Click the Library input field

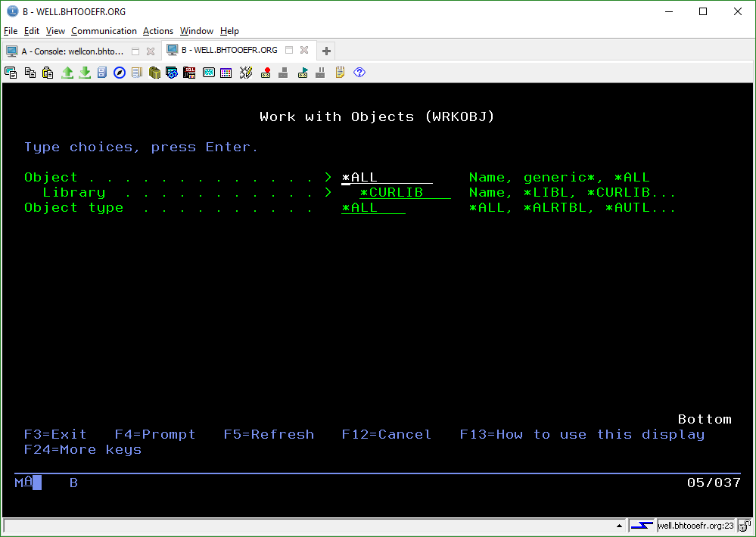point(404,193)
